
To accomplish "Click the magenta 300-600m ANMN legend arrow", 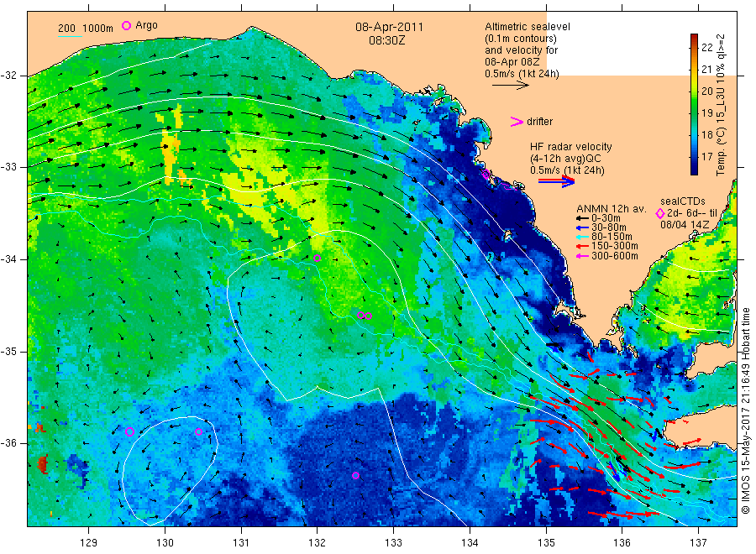I will [582, 256].
